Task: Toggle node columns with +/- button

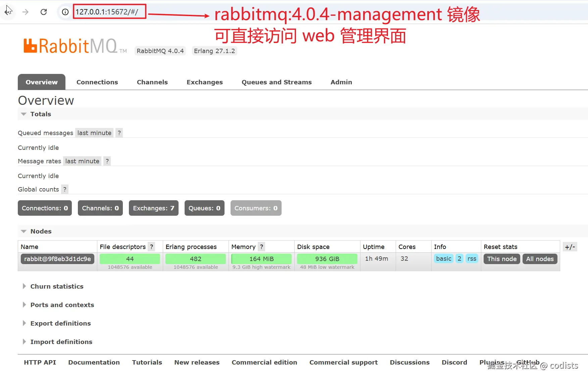Action: (570, 247)
